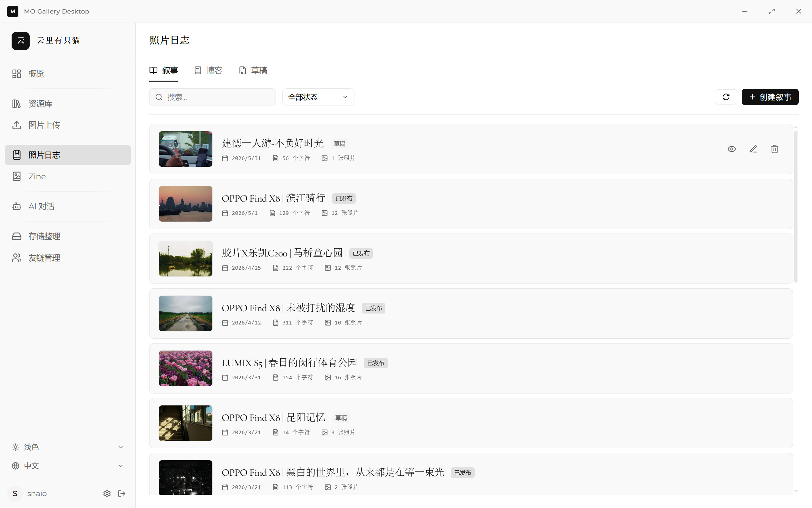Click the refresh list button
The image size is (812, 508).
[726, 97]
